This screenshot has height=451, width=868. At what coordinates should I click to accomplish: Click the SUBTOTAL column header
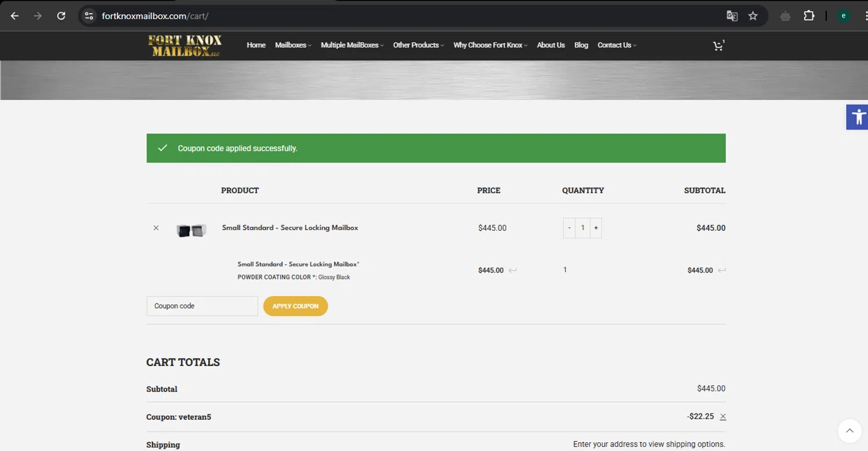pyautogui.click(x=704, y=190)
